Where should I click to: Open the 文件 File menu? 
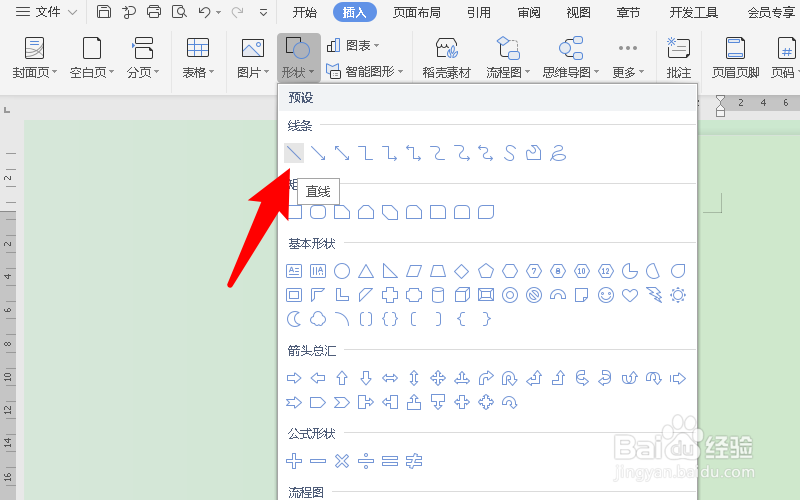(46, 12)
